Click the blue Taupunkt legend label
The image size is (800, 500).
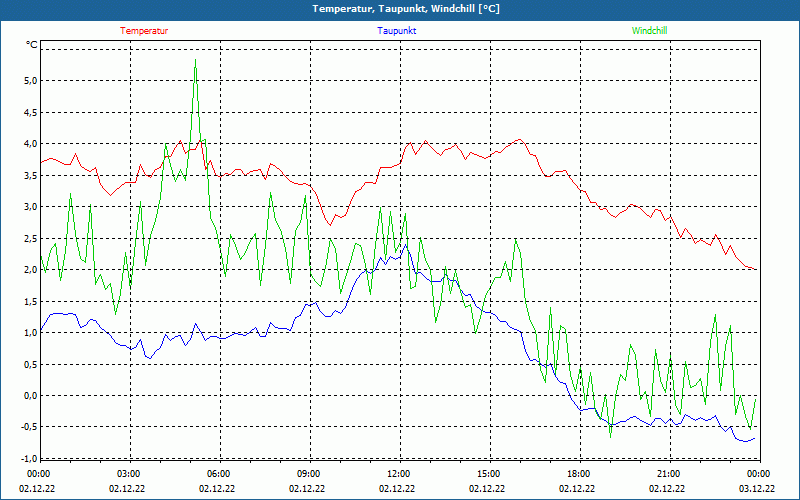pos(397,31)
